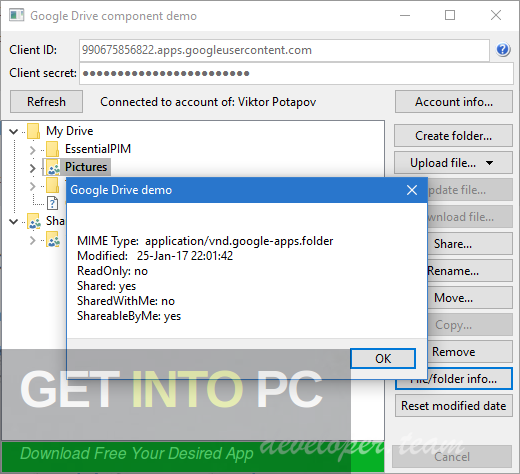Open the Upload file dropdown arrow
The image size is (520, 474).
click(489, 163)
